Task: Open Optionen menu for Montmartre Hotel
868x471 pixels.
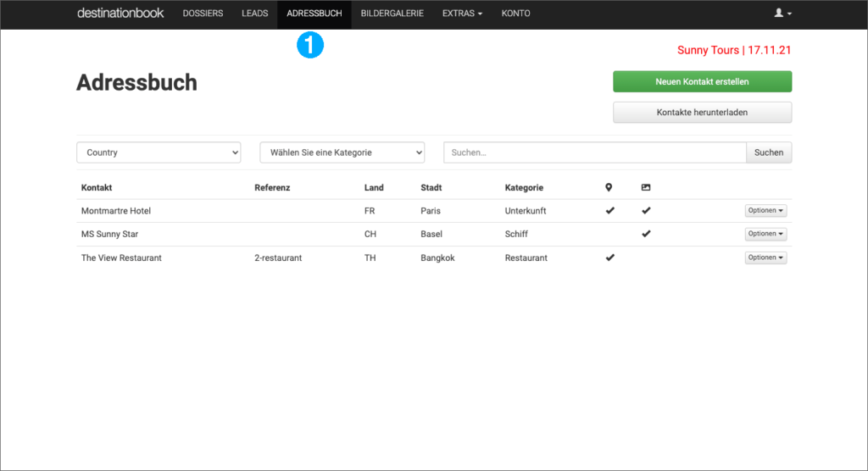Action: pos(765,210)
